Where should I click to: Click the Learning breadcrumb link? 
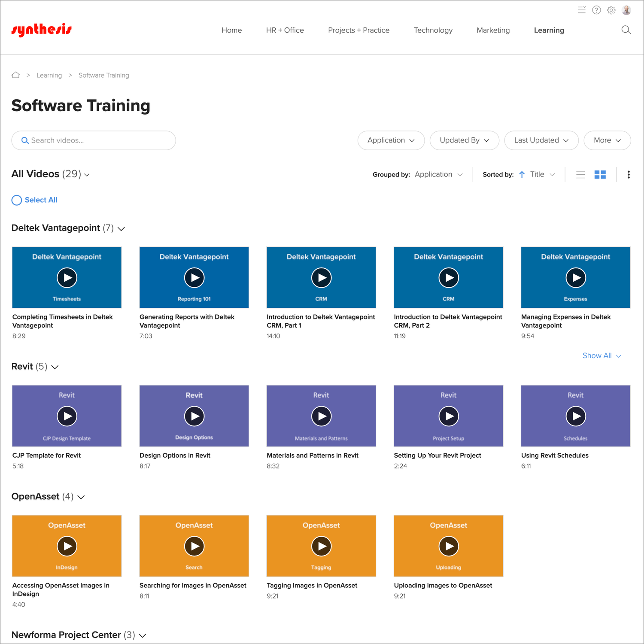(x=49, y=75)
